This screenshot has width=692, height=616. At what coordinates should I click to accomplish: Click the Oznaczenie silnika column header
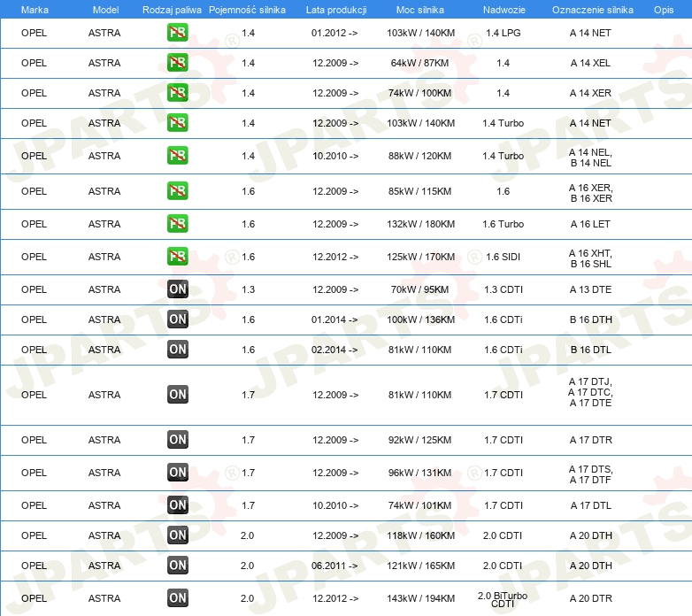coord(593,10)
